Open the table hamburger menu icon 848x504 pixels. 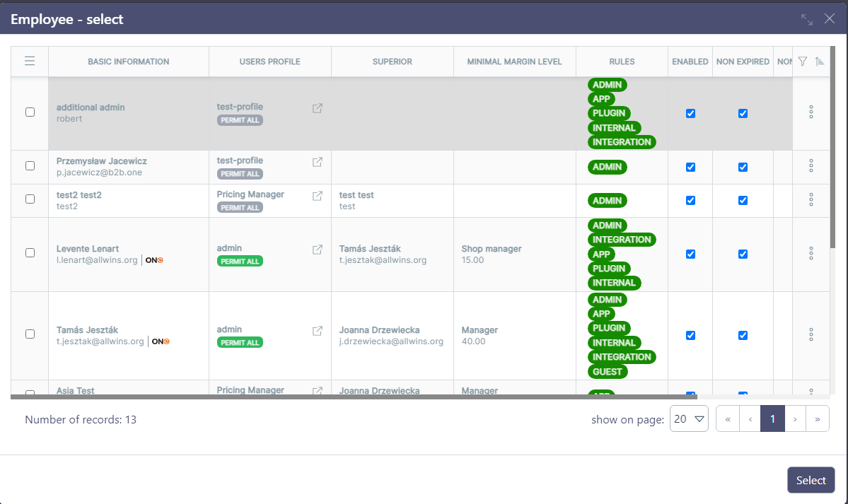click(x=30, y=61)
